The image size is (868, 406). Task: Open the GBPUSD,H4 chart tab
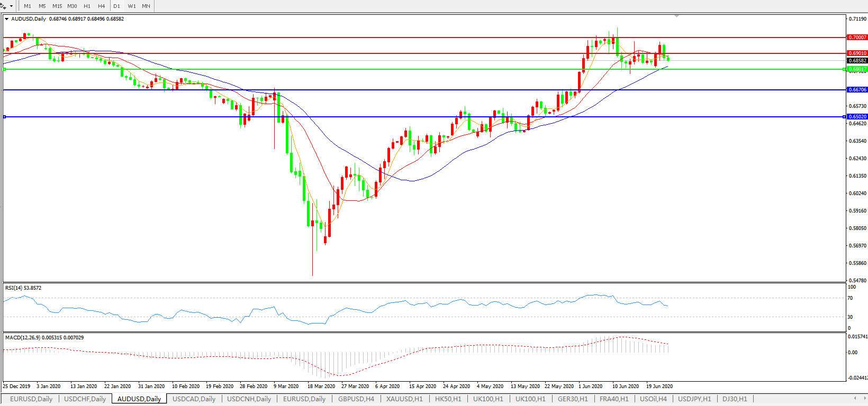coord(356,399)
